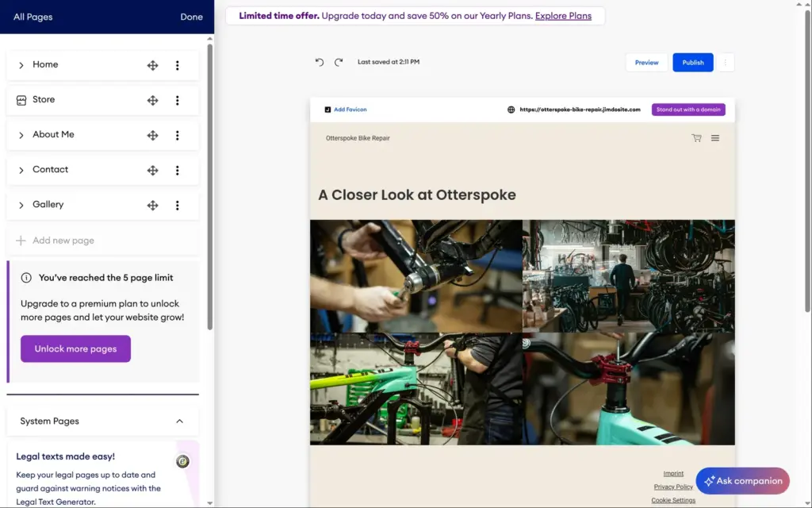
Task: Open the Ask companion assistant
Action: pyautogui.click(x=742, y=480)
